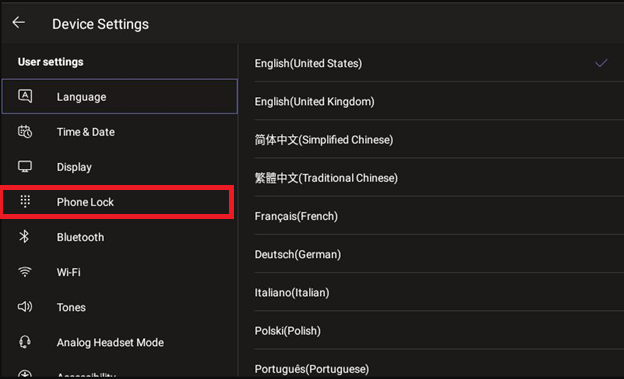
Task: Click the Wi-Fi signal icon
Action: [25, 272]
